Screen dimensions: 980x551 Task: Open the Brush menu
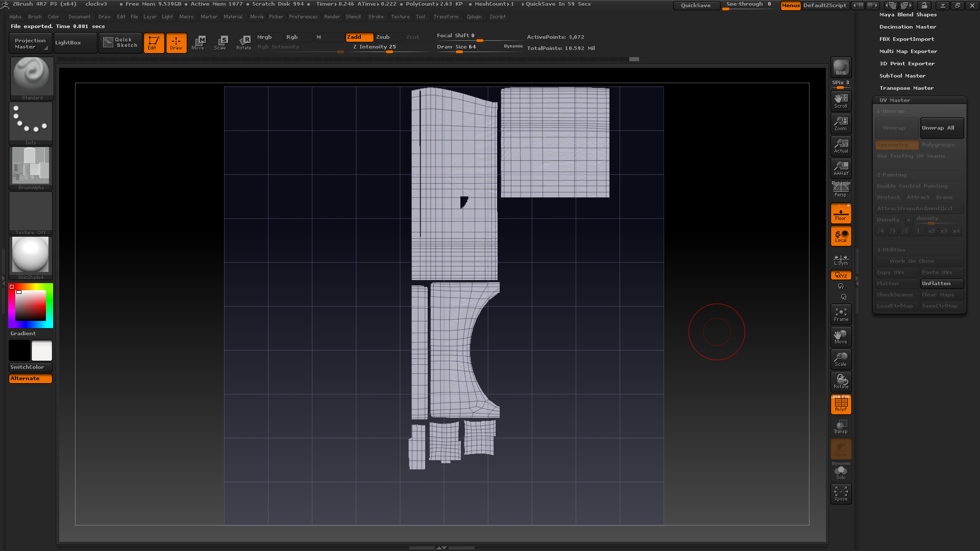click(35, 17)
